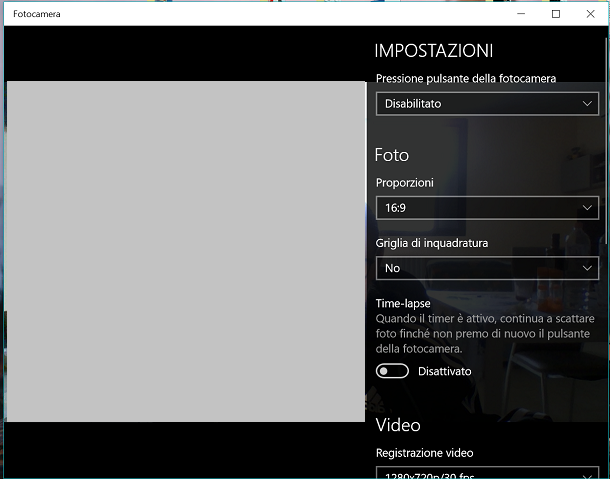The image size is (610, 479).
Task: Click the Fotocamera window title
Action: coord(37,14)
